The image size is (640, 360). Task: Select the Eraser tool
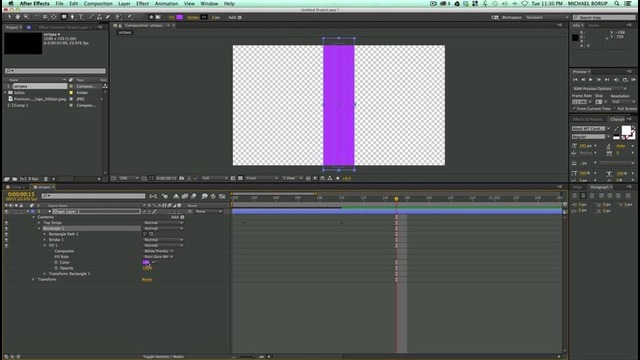(x=108, y=17)
